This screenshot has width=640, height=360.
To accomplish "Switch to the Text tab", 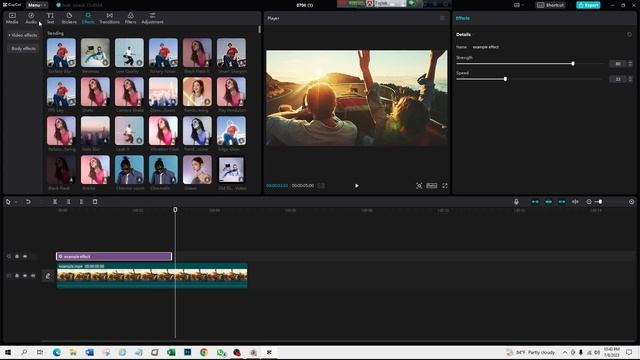I will tap(50, 18).
